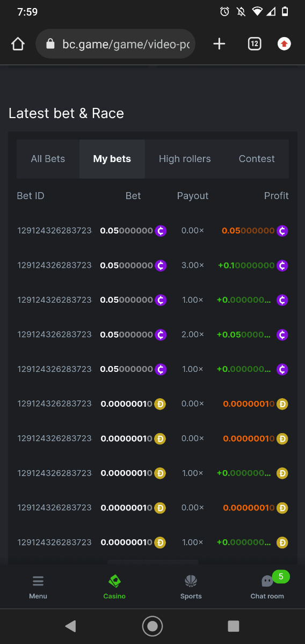The width and height of the screenshot is (305, 644).
Task: Open the first bet ID with 0.00× payout
Action: (54, 231)
